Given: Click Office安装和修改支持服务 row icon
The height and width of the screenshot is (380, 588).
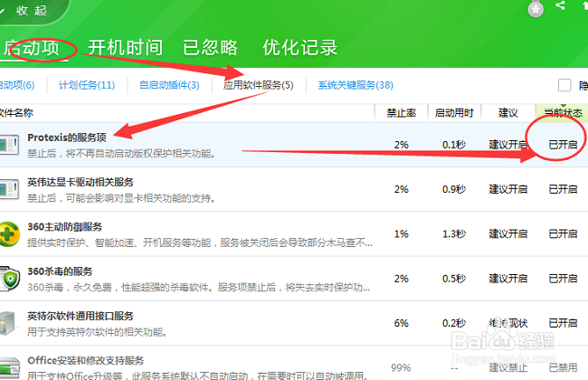Looking at the screenshot, I should (9, 368).
